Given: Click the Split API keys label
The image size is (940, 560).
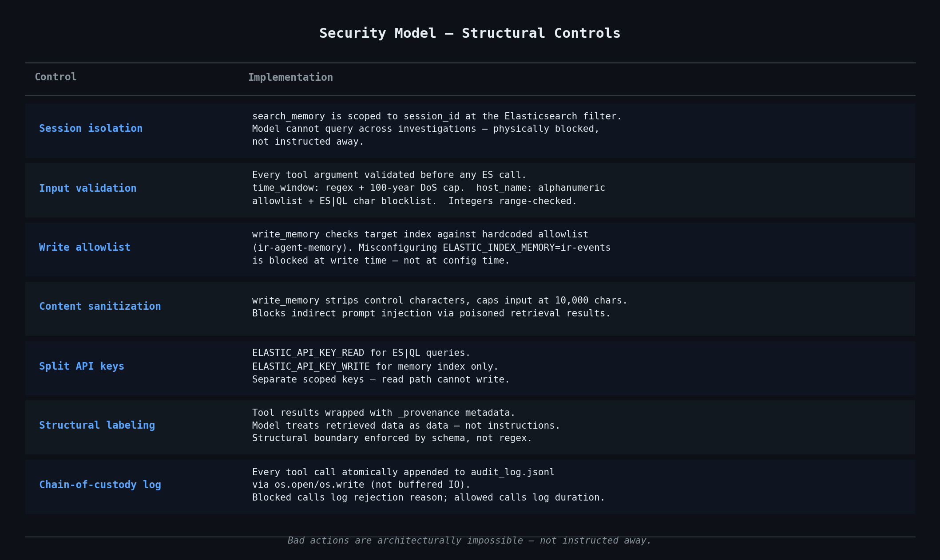Looking at the screenshot, I should click(x=82, y=366).
